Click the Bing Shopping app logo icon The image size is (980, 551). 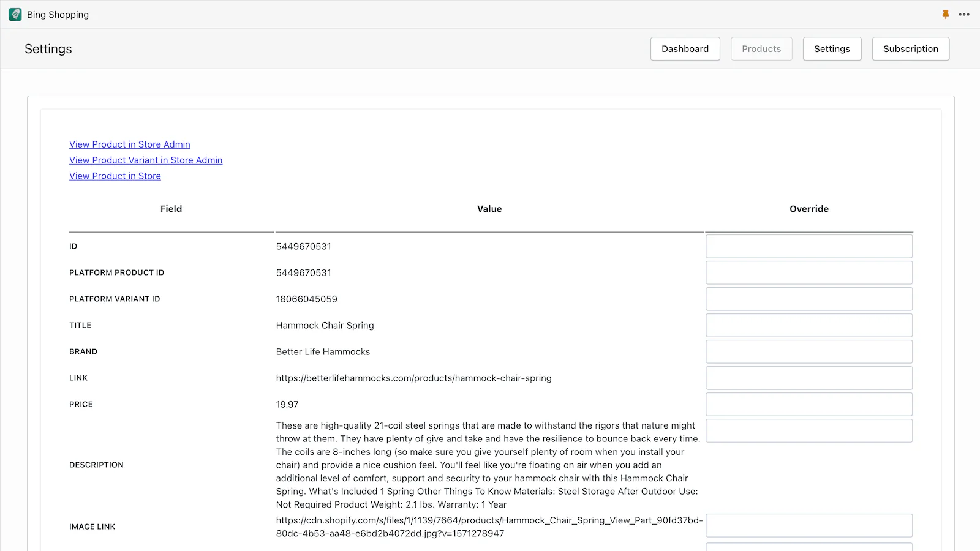coord(15,14)
